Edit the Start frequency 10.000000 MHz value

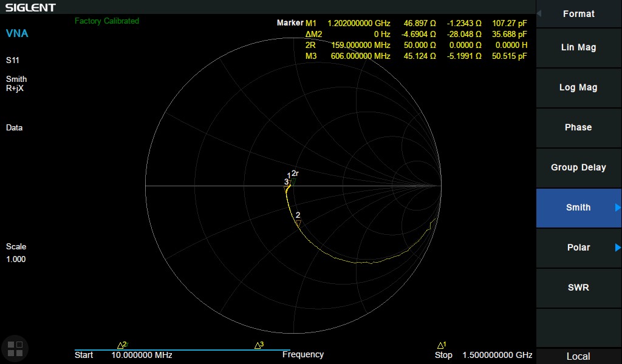point(142,355)
